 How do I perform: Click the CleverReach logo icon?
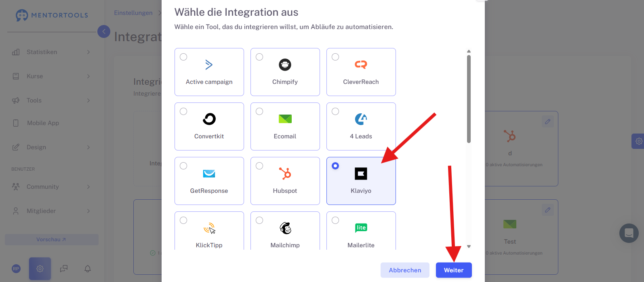click(x=361, y=65)
